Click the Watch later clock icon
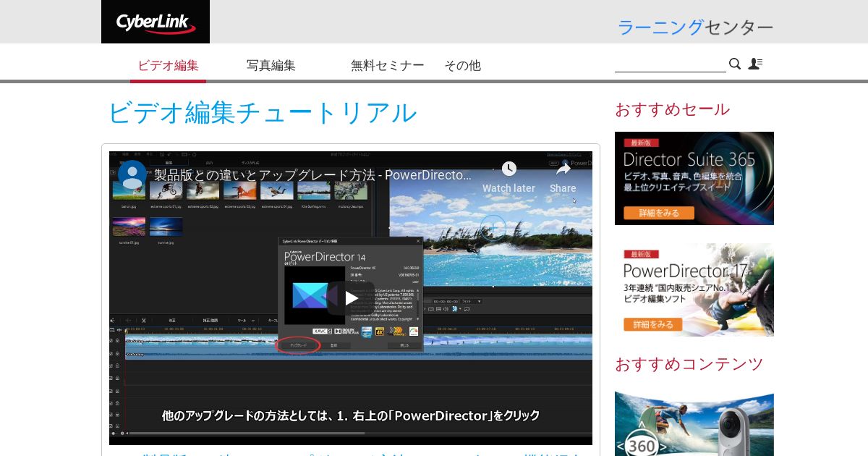The width and height of the screenshot is (868, 456). point(509,169)
